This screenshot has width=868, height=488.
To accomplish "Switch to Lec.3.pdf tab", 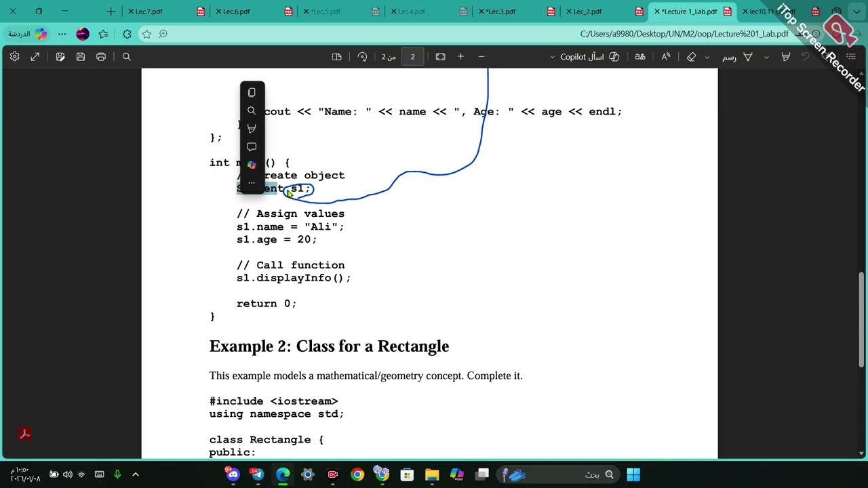I will [517, 12].
